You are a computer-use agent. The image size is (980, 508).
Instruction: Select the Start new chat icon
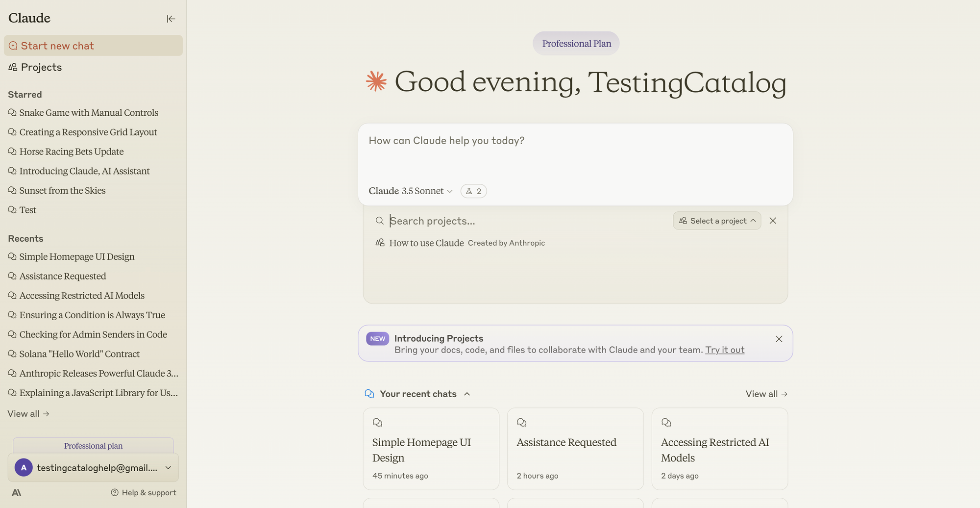(x=13, y=45)
